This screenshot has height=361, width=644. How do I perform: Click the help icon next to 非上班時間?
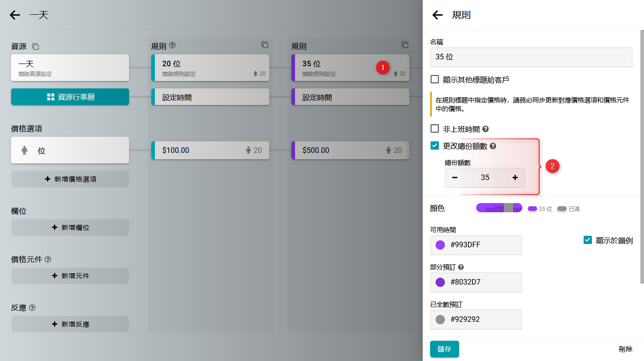pyautogui.click(x=485, y=129)
